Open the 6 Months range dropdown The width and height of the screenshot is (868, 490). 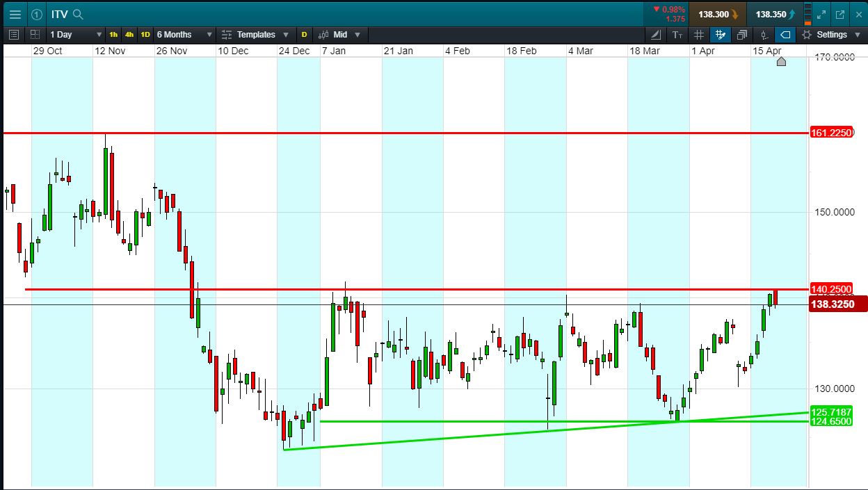[184, 34]
